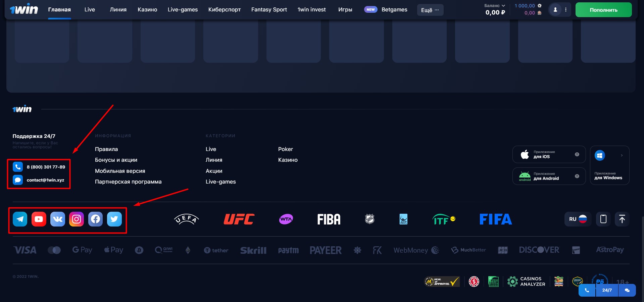644x302 pixels.
Task: Open the YouTube channel icon
Action: [x=39, y=219]
